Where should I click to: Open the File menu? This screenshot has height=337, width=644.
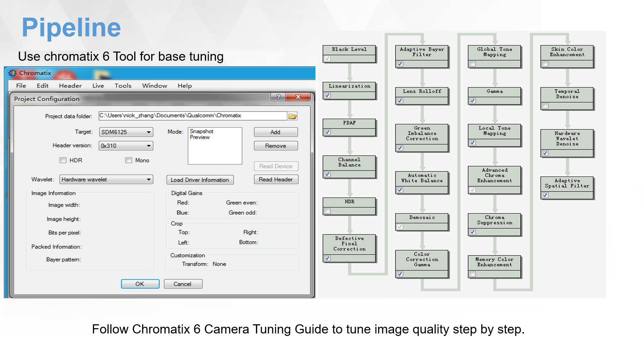[21, 86]
